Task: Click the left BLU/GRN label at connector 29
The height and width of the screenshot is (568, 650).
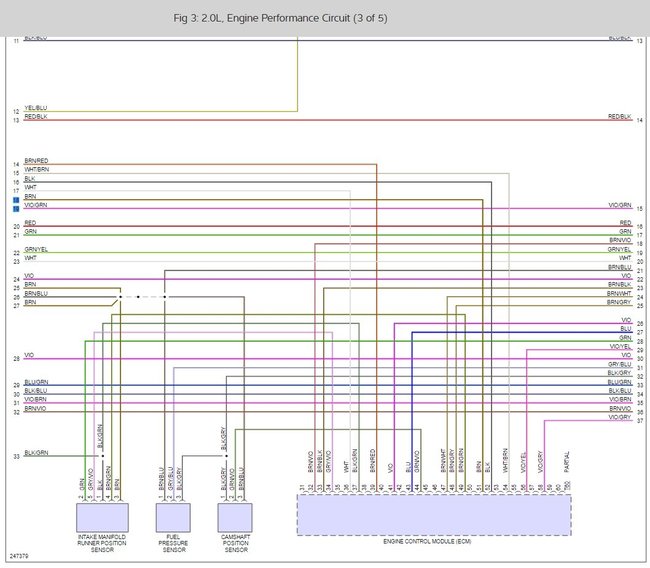Action: 36,382
